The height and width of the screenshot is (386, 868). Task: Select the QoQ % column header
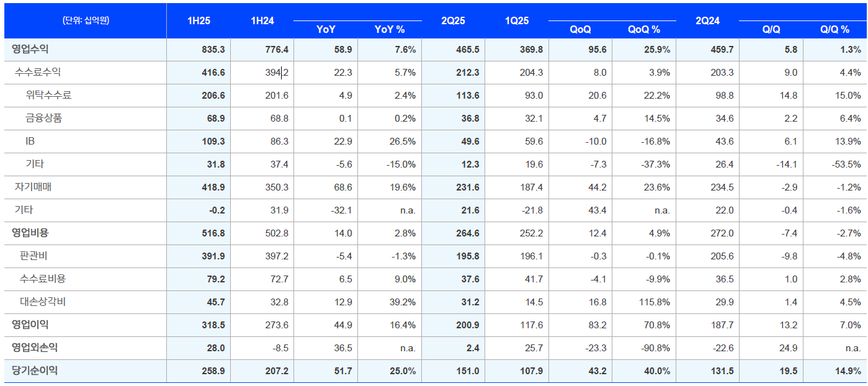643,29
